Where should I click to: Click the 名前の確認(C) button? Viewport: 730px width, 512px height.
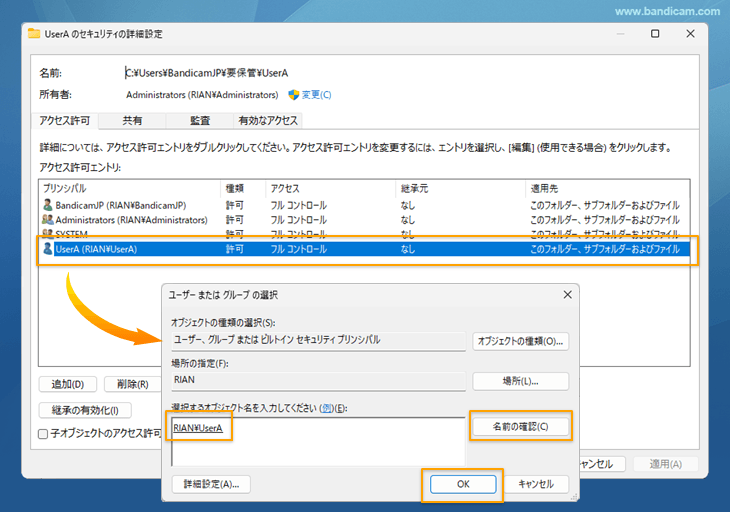tap(520, 427)
